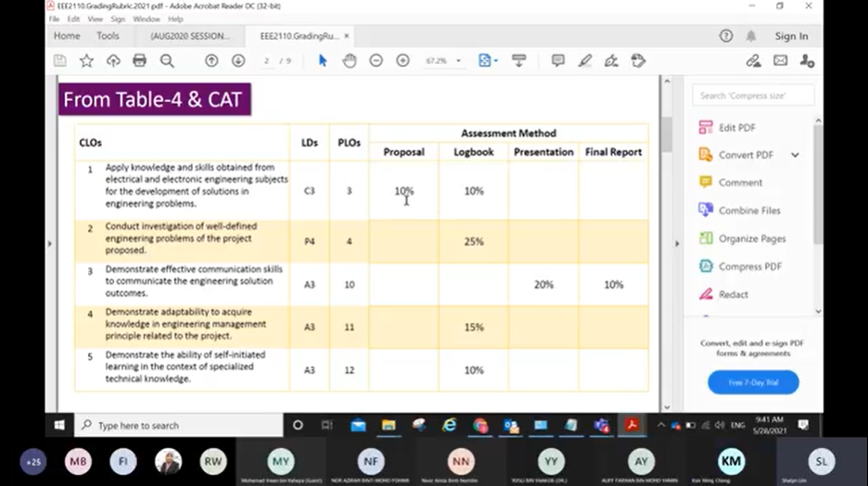The height and width of the screenshot is (486, 868).
Task: Activate the Selection arrow tool
Action: pos(323,60)
